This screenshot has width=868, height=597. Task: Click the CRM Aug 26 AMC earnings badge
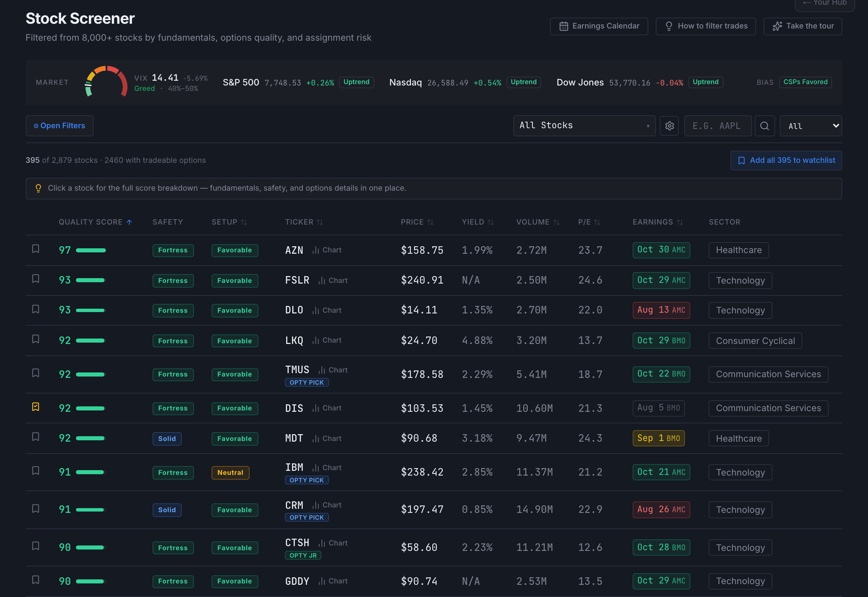(x=661, y=509)
